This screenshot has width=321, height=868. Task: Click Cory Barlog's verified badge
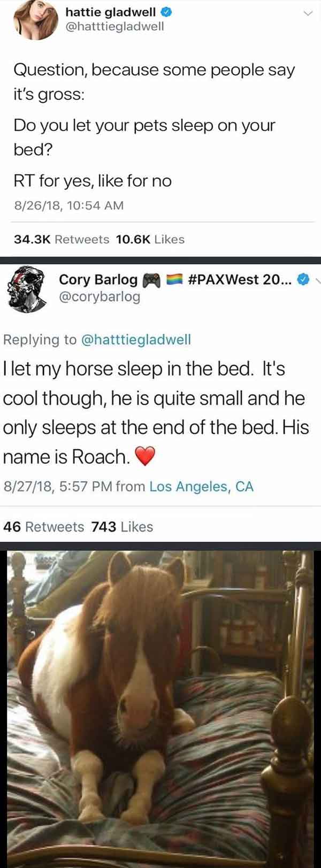pos(303,279)
